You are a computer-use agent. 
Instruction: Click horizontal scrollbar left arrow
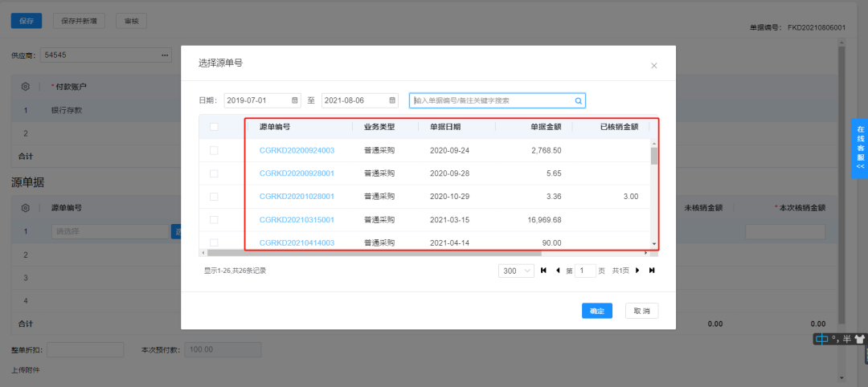pos(203,253)
